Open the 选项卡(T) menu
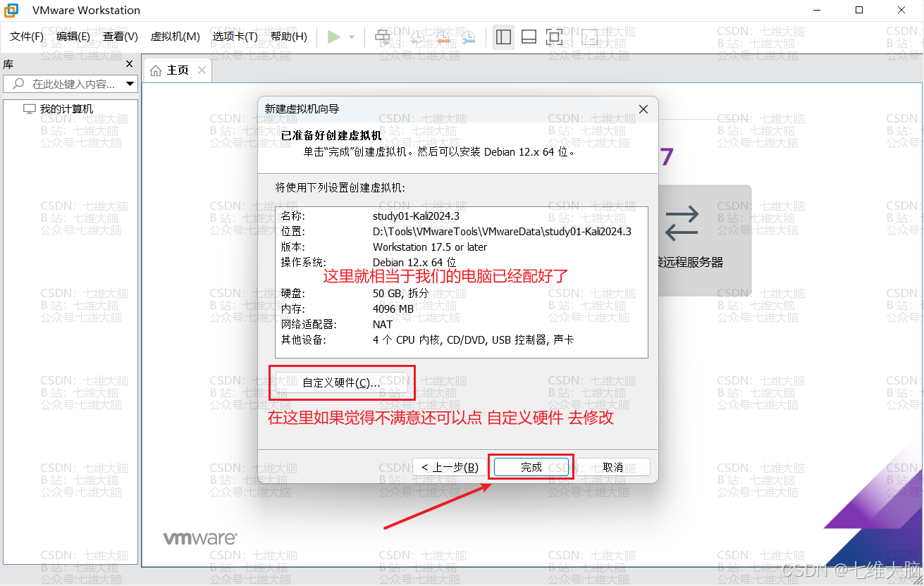The image size is (924, 586). pos(235,37)
